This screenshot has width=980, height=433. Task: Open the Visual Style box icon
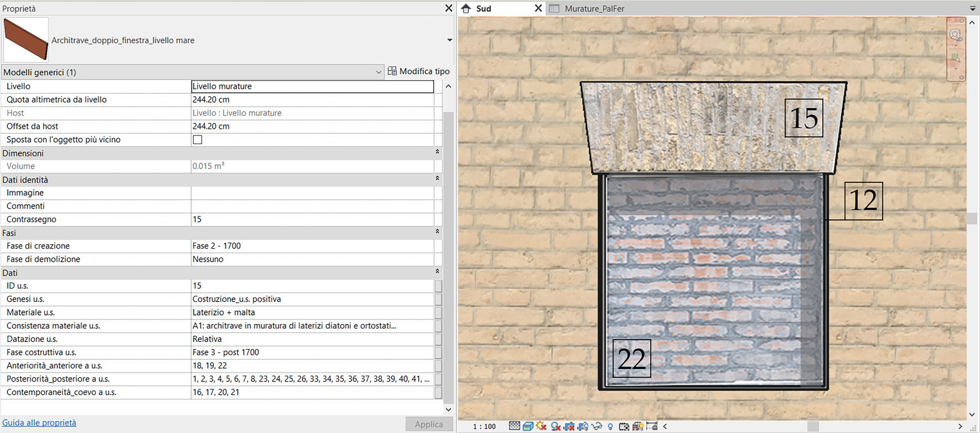[x=528, y=426]
